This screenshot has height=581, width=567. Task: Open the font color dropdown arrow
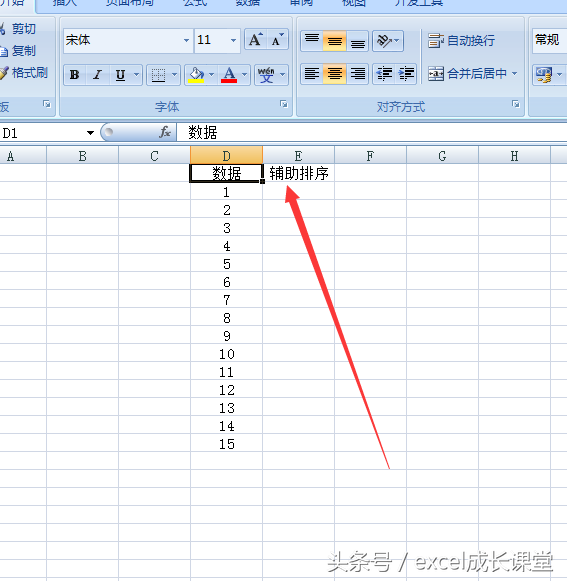pos(245,75)
